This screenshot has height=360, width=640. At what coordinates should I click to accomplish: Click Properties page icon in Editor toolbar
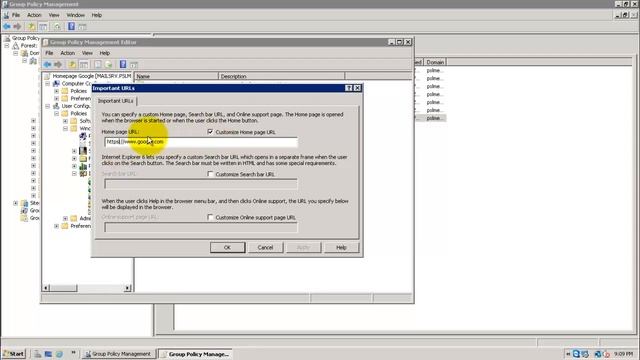pyautogui.click(x=98, y=64)
